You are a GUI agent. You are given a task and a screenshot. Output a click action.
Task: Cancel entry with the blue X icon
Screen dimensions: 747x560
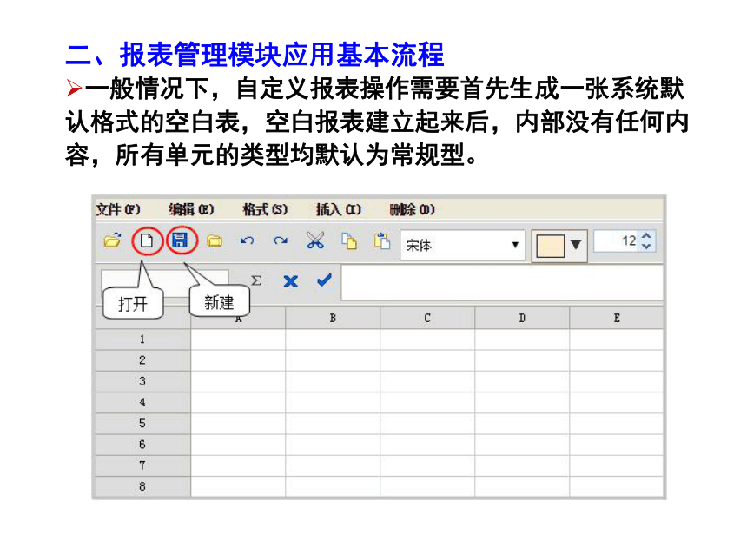[x=290, y=281]
